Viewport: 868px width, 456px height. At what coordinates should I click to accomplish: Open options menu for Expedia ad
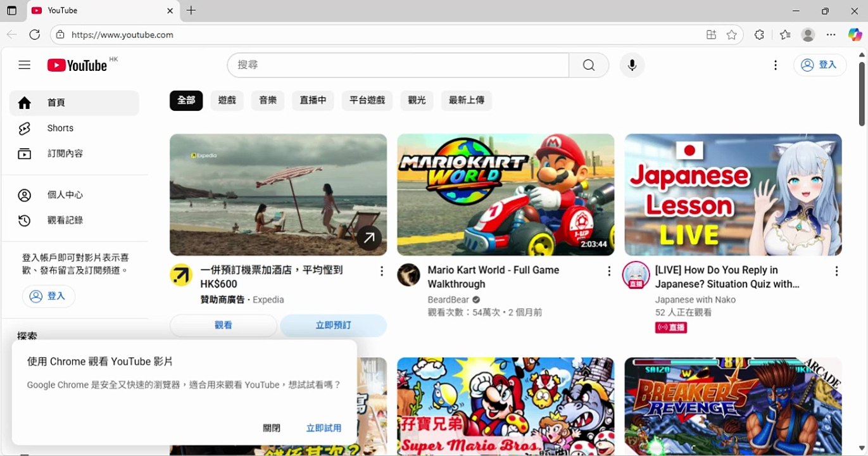382,271
